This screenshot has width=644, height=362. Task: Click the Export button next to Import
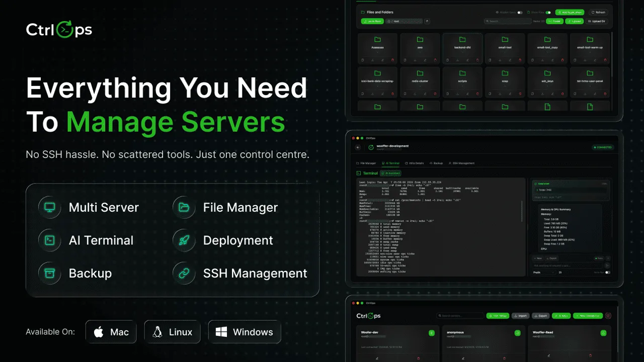[x=540, y=316]
